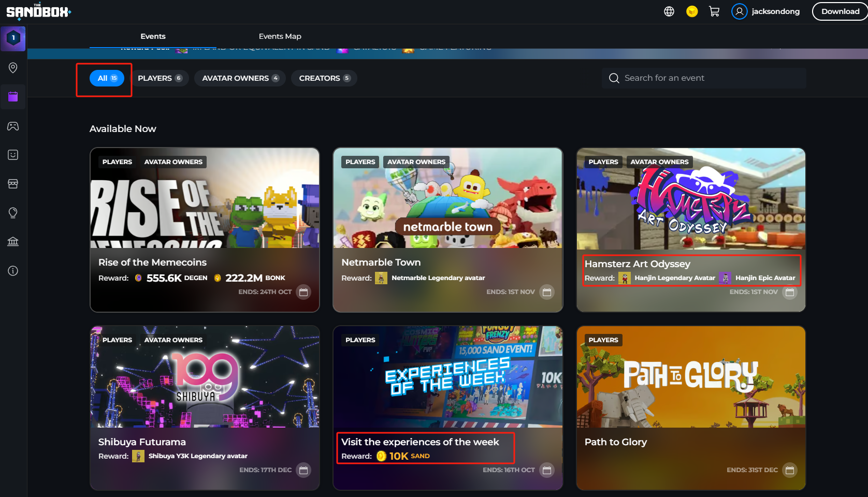868x497 pixels.
Task: Open Path to Glory event title
Action: click(616, 442)
